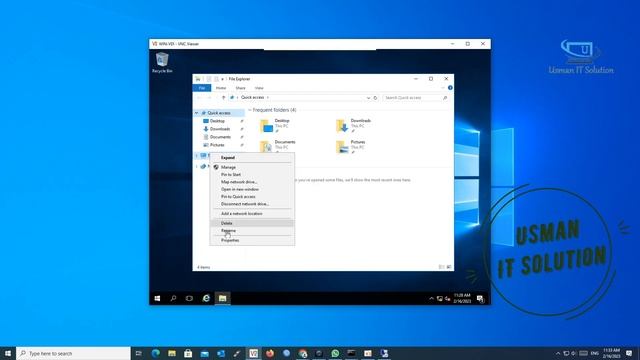
Task: Open Task View on the host taskbar
Action: click(x=139, y=353)
